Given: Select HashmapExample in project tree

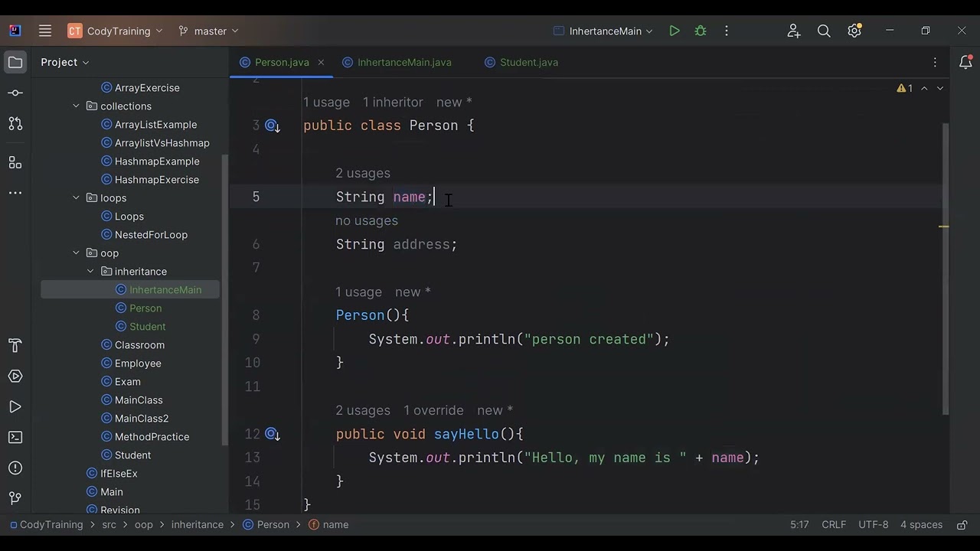Looking at the screenshot, I should (x=157, y=161).
